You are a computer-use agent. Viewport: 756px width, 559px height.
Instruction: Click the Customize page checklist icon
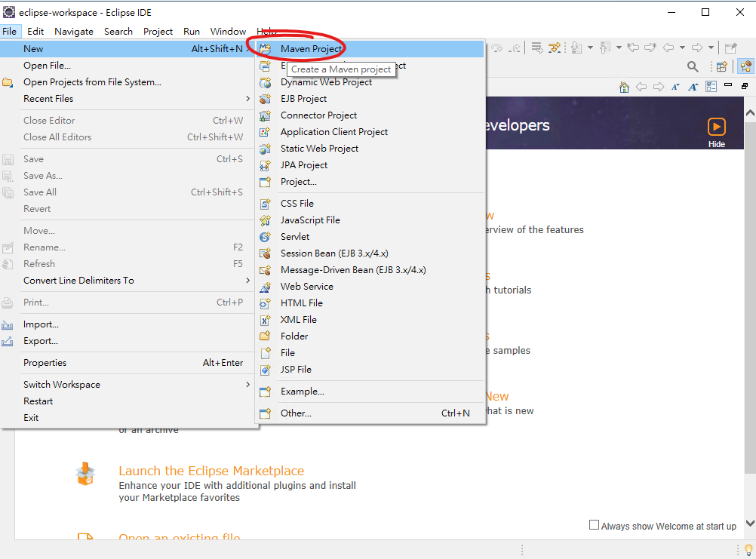tap(711, 87)
